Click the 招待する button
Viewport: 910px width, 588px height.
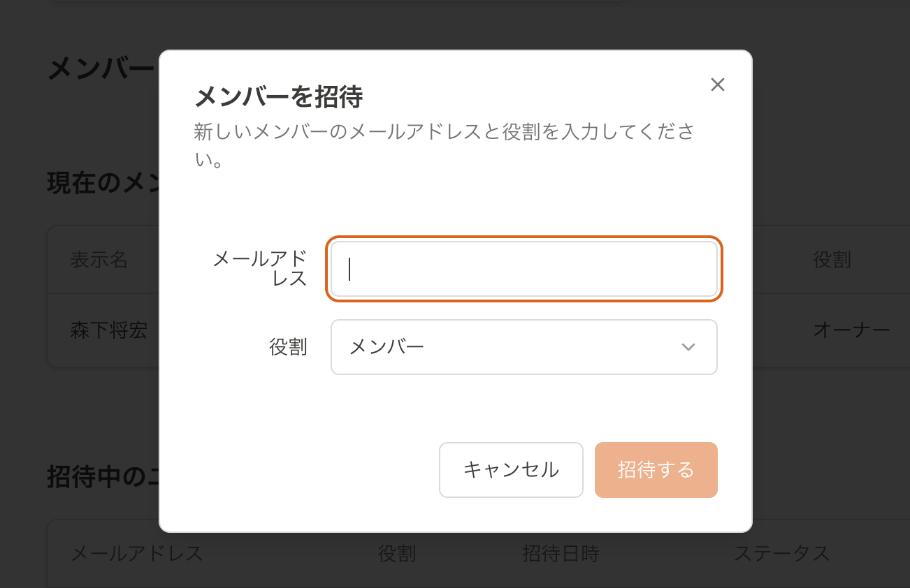(656, 470)
